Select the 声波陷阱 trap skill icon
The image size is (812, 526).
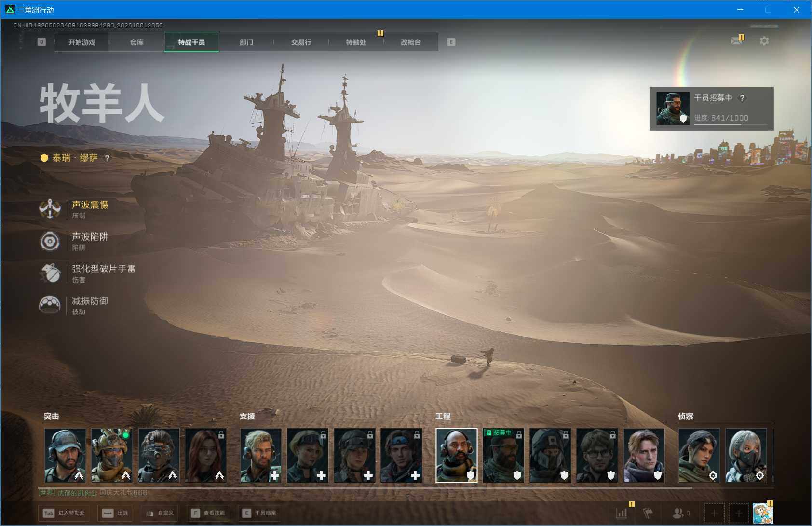[x=50, y=241]
